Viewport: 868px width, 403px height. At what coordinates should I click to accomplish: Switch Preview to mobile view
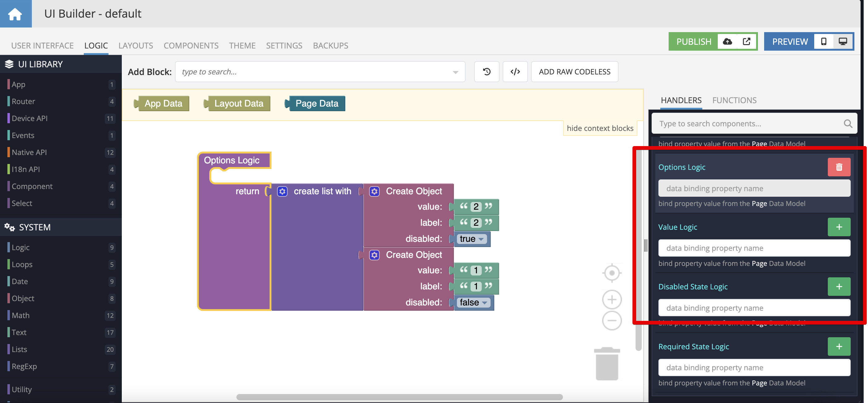coord(823,41)
